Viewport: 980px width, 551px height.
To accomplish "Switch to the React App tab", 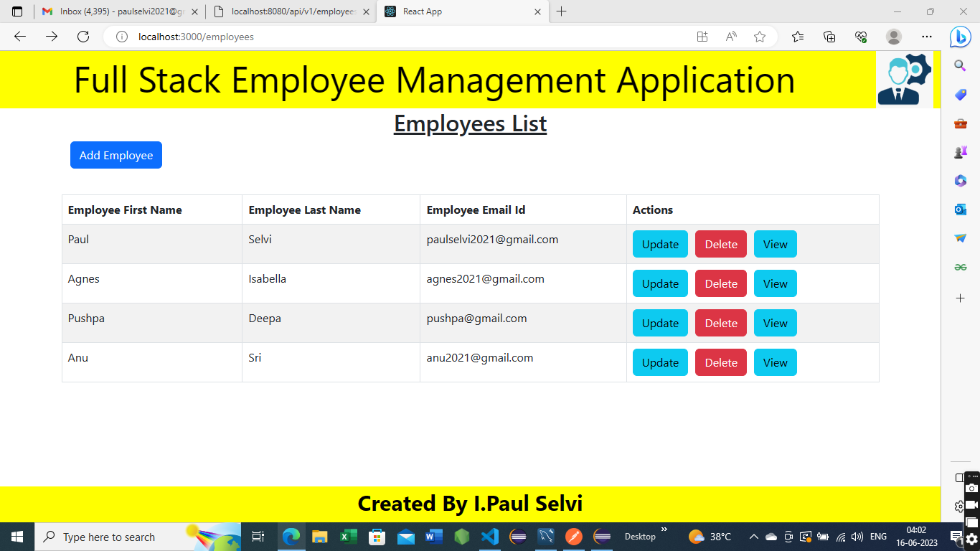I will pyautogui.click(x=459, y=11).
